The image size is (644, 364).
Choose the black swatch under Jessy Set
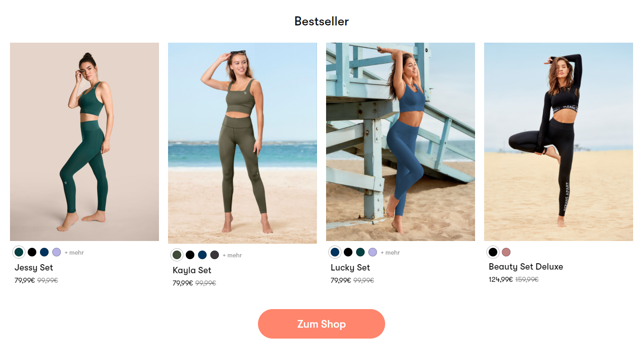[x=32, y=252]
